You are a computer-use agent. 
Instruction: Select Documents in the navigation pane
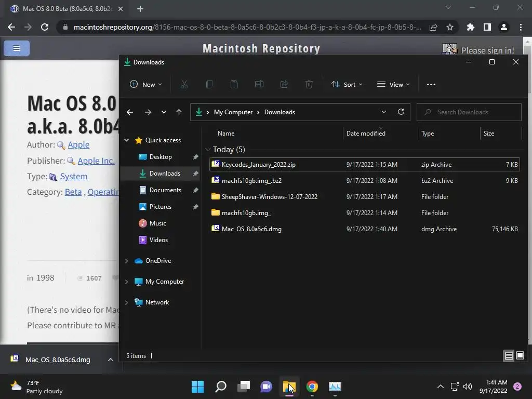165,190
